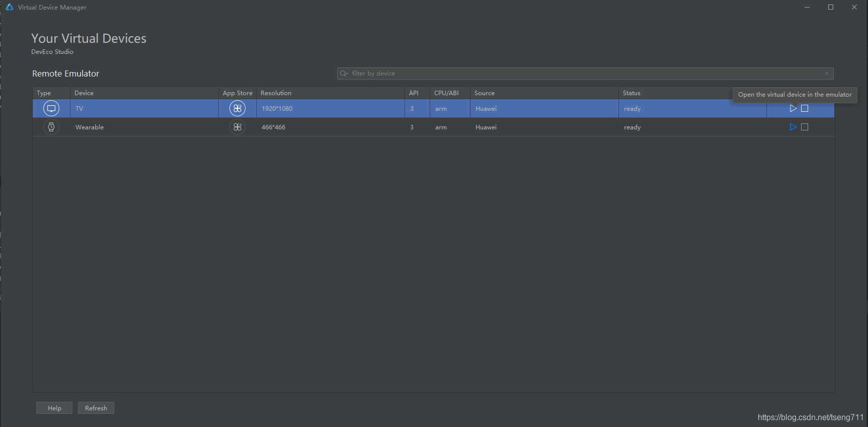The width and height of the screenshot is (868, 427).
Task: Close the Virtual Device Manager window
Action: click(x=854, y=7)
